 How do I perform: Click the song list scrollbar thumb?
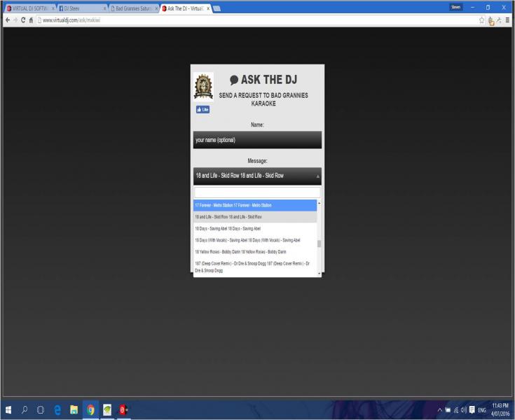click(x=319, y=244)
